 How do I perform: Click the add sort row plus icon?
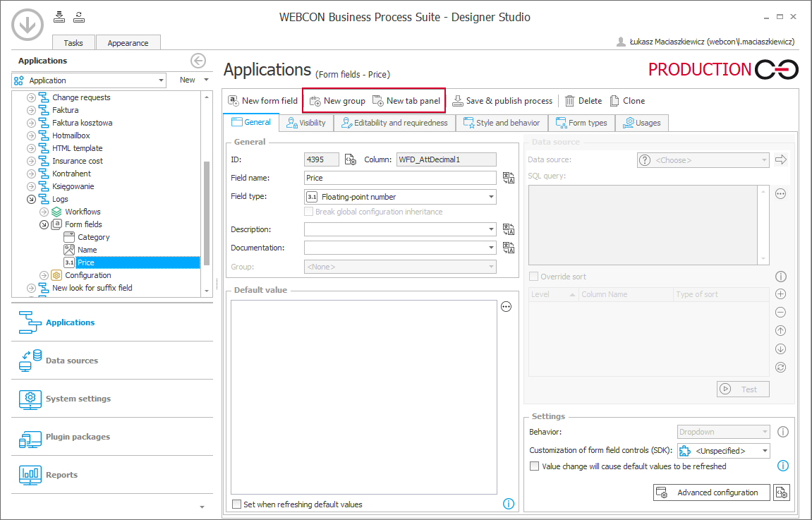(780, 294)
